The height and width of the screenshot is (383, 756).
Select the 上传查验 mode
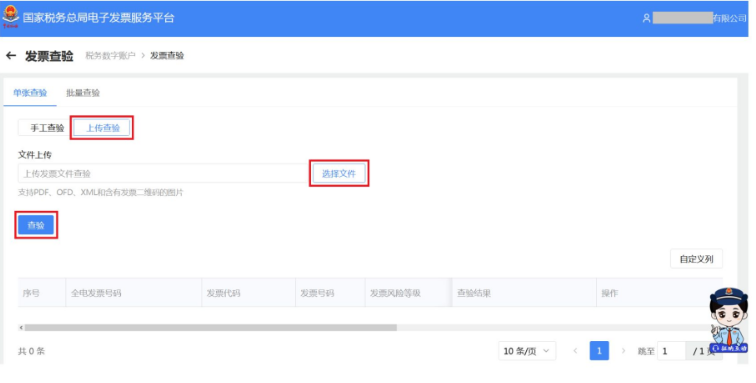[102, 128]
